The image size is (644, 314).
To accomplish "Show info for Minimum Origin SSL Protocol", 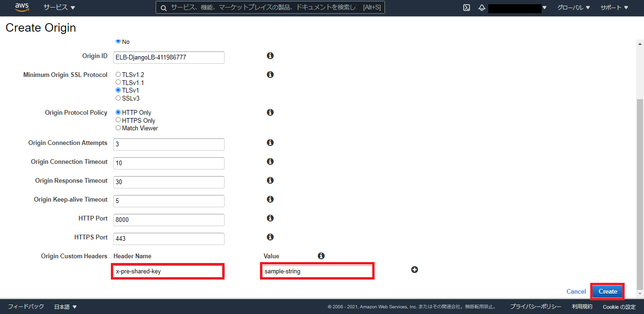I will pyautogui.click(x=270, y=75).
